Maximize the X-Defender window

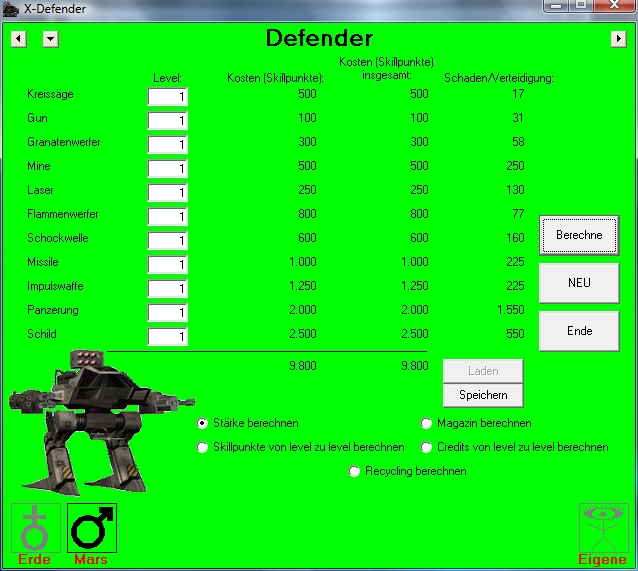pos(581,6)
